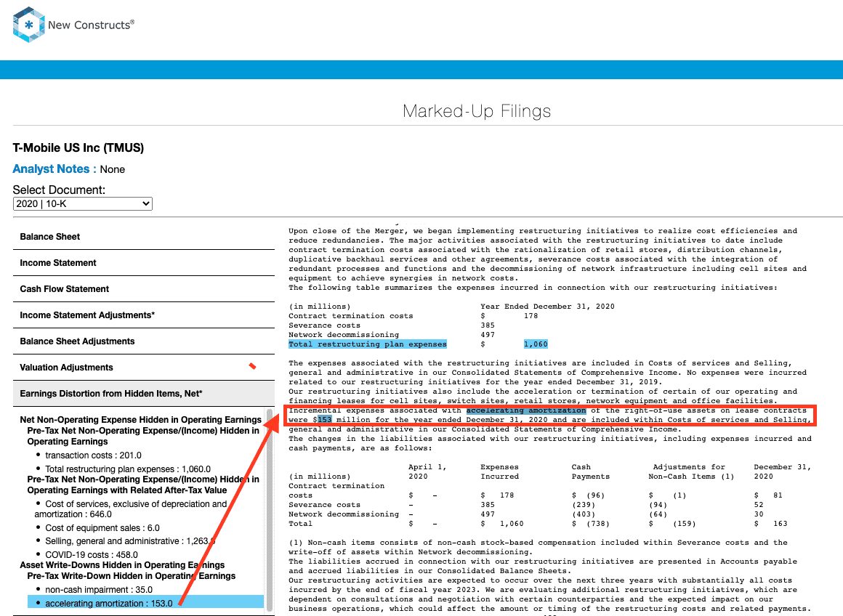This screenshot has height=616, width=843.
Task: Select COVID-19 costs : 458.0 item
Action: [92, 555]
